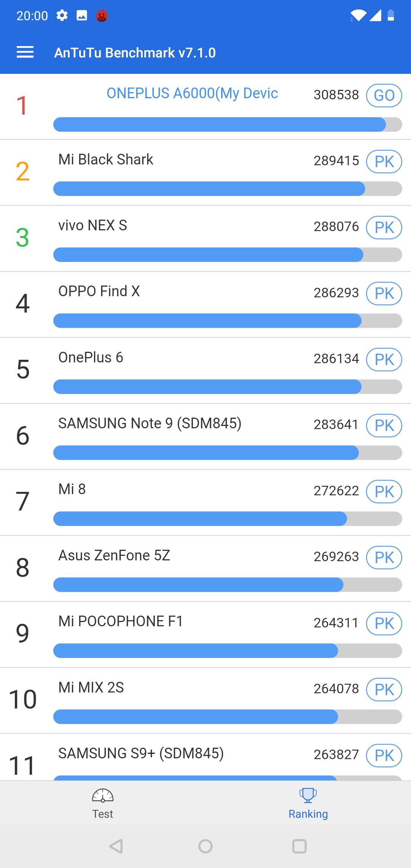
Task: Tap PK button for Mi POCOPHONE F1
Action: click(x=384, y=623)
